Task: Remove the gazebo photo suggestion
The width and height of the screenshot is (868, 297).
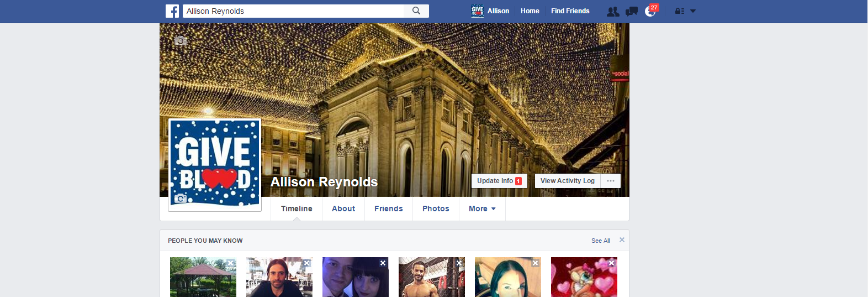Action: (x=230, y=263)
